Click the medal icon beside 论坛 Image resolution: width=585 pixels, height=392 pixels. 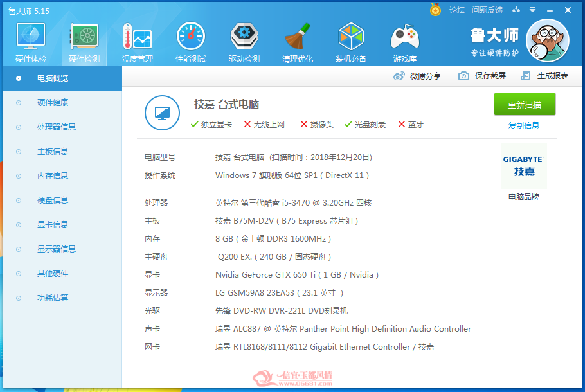[x=435, y=10]
